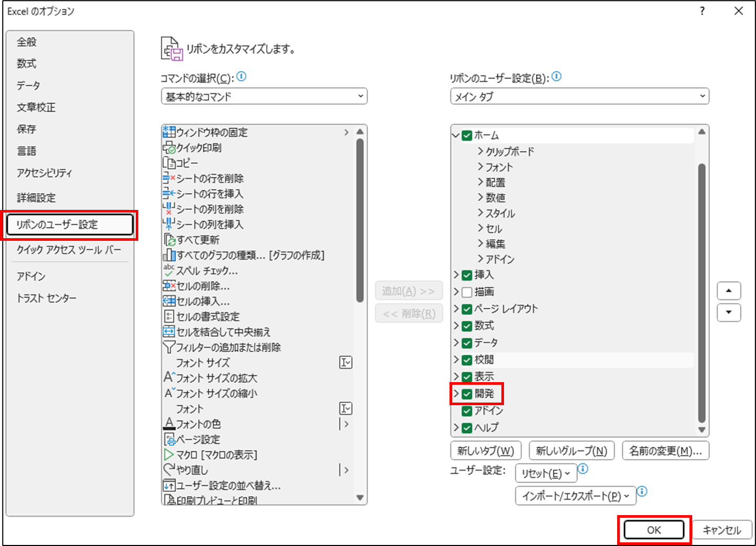The image size is (756, 546).
Task: Click the 新しいタブ button
Action: tap(486, 451)
